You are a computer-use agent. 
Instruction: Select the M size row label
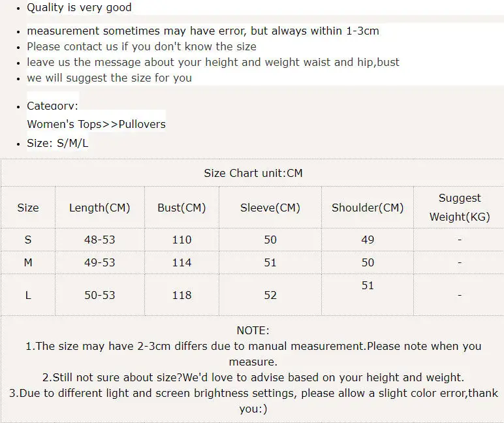pos(28,262)
